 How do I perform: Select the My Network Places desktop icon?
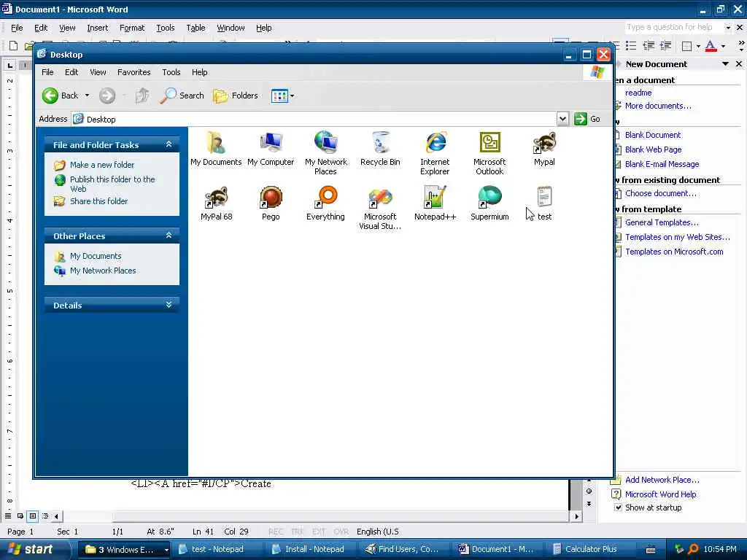tap(326, 153)
